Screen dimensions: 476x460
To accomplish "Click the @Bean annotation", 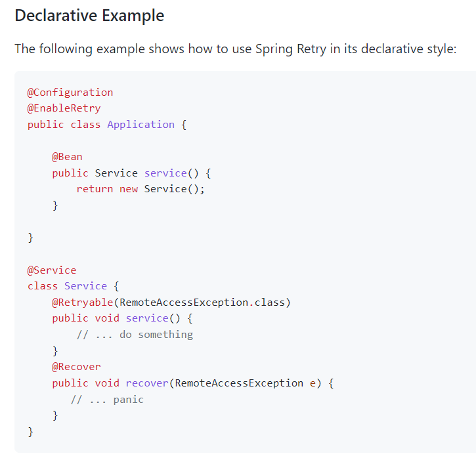I will coord(67,157).
